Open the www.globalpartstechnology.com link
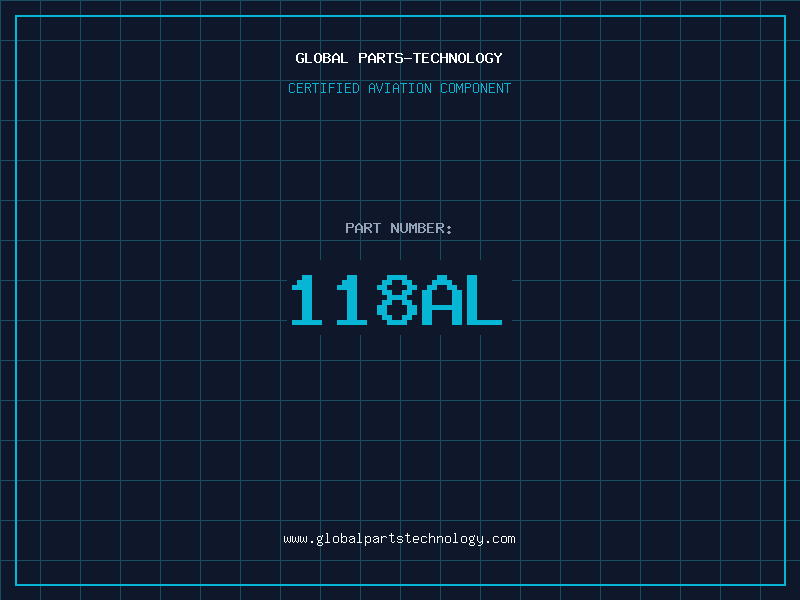Screen dimensions: 800x600 pos(399,539)
